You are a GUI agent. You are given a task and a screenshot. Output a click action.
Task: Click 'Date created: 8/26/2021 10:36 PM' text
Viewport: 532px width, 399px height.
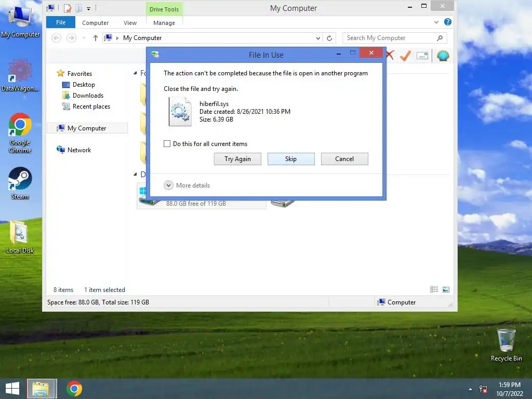245,112
